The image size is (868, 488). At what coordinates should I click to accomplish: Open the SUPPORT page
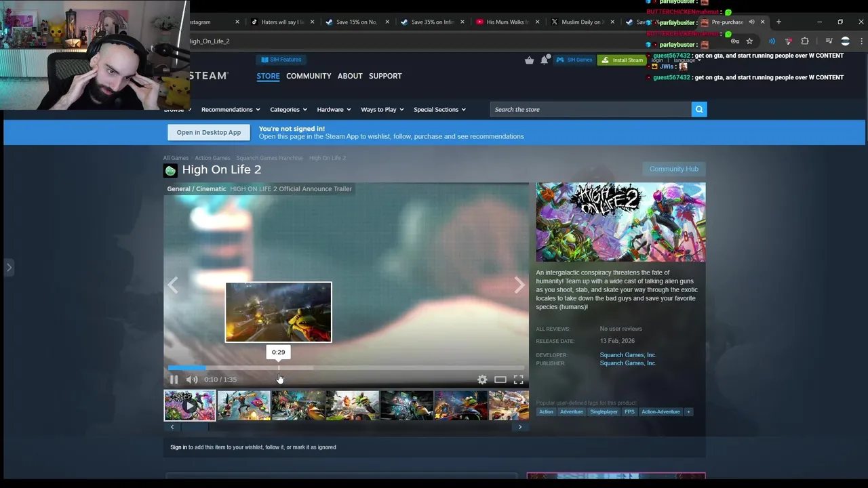385,76
